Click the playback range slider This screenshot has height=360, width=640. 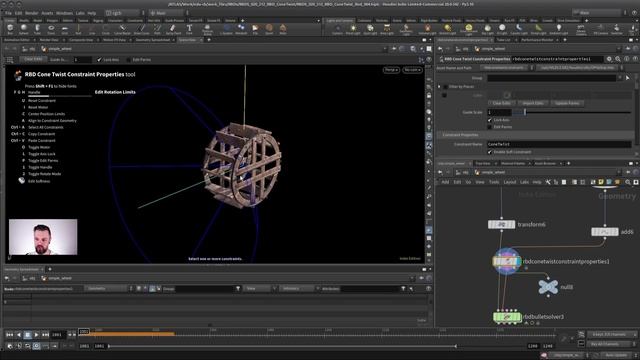(282, 346)
